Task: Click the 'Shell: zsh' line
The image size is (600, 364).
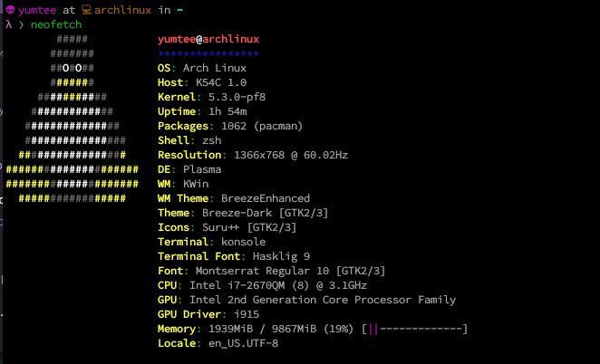Action: click(189, 140)
